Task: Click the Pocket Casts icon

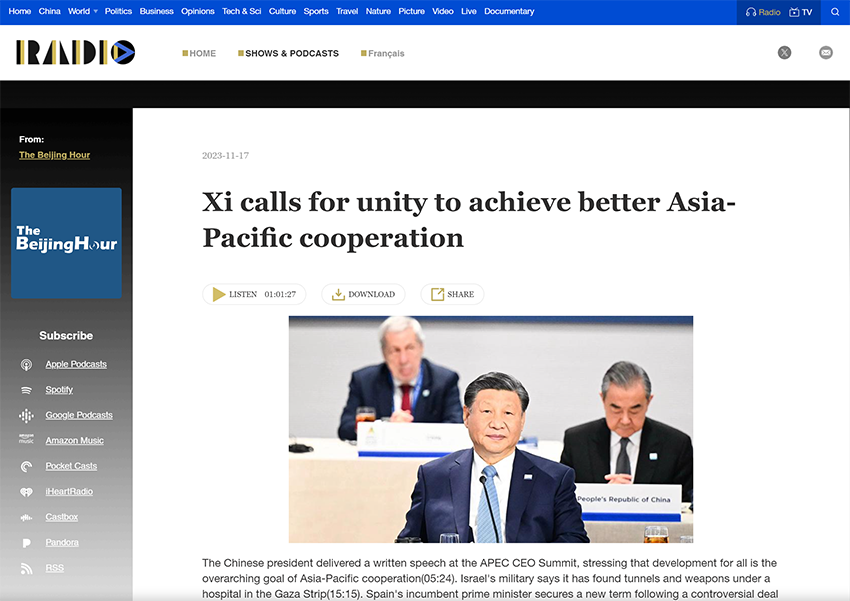Action: click(x=26, y=466)
